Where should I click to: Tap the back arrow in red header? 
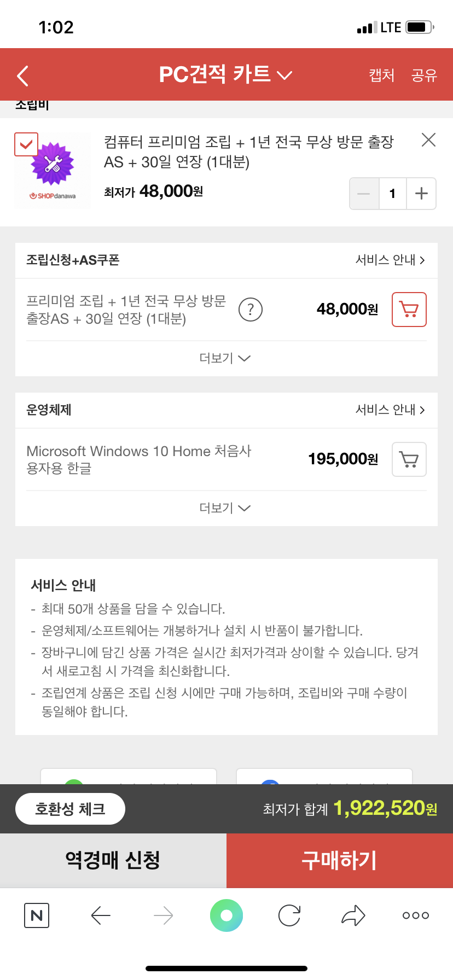[x=23, y=76]
